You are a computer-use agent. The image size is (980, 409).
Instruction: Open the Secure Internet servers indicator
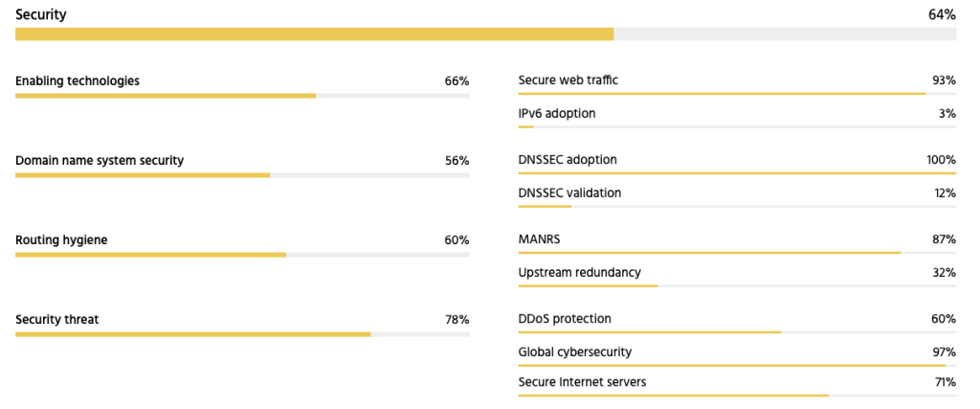[x=582, y=382]
